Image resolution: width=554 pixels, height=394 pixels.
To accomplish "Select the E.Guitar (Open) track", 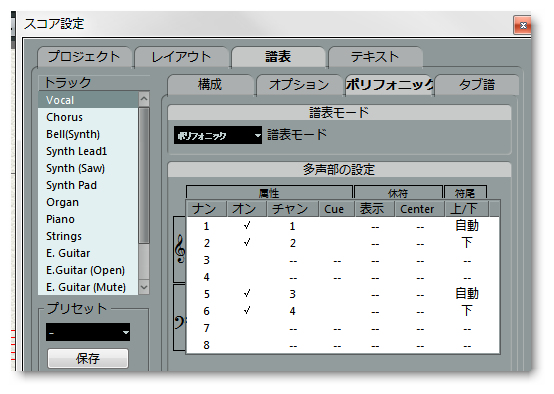I will point(88,270).
